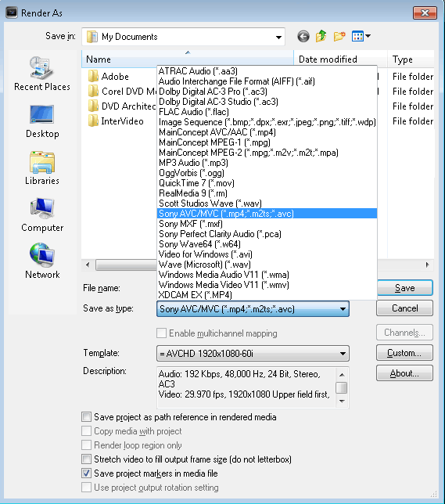The height and width of the screenshot is (504, 445).
Task: Click My Documents icon in Save in box
Action: 92,37
